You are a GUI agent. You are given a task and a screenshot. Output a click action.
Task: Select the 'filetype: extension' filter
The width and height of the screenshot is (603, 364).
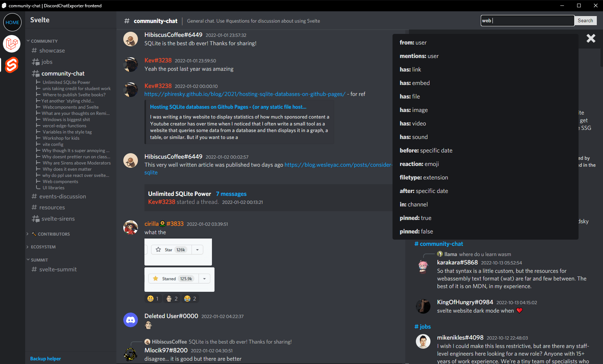(485, 178)
